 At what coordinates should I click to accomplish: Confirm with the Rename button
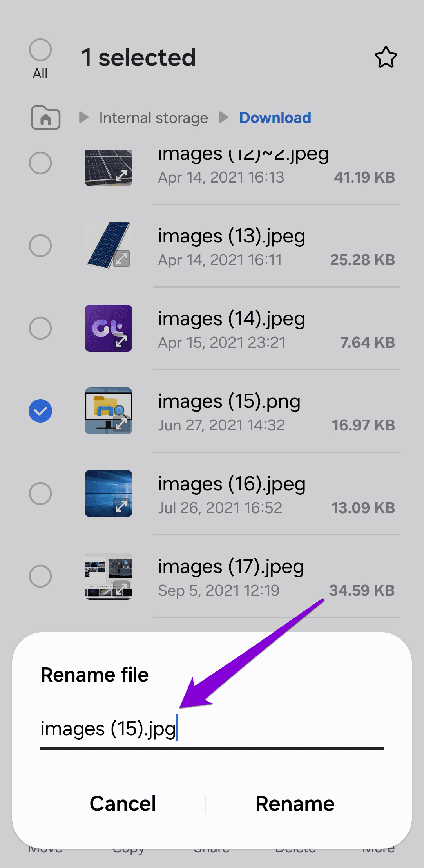coord(295,804)
